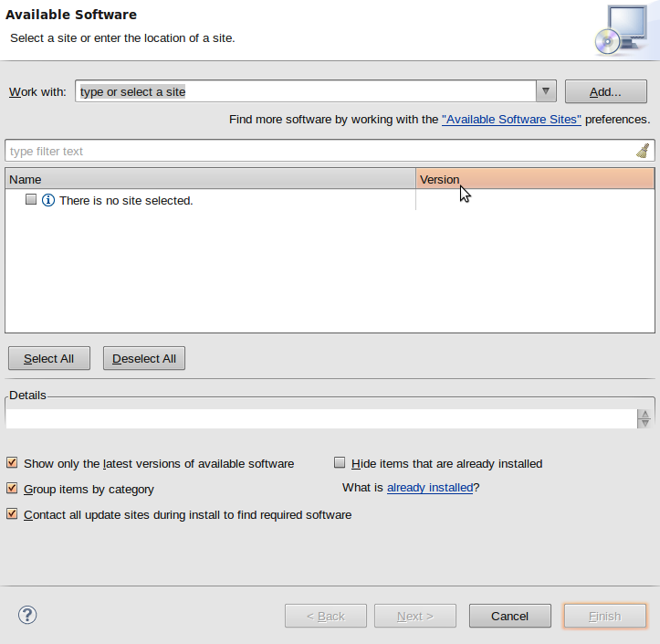Click the info icon beside no site selected

48,200
